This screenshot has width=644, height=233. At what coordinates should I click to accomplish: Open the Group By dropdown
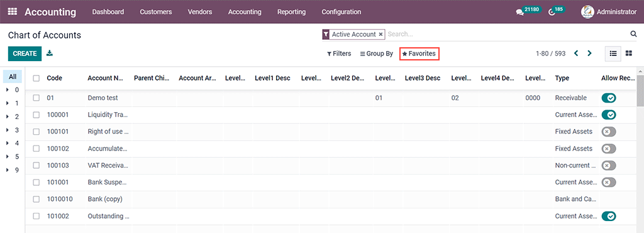point(377,54)
